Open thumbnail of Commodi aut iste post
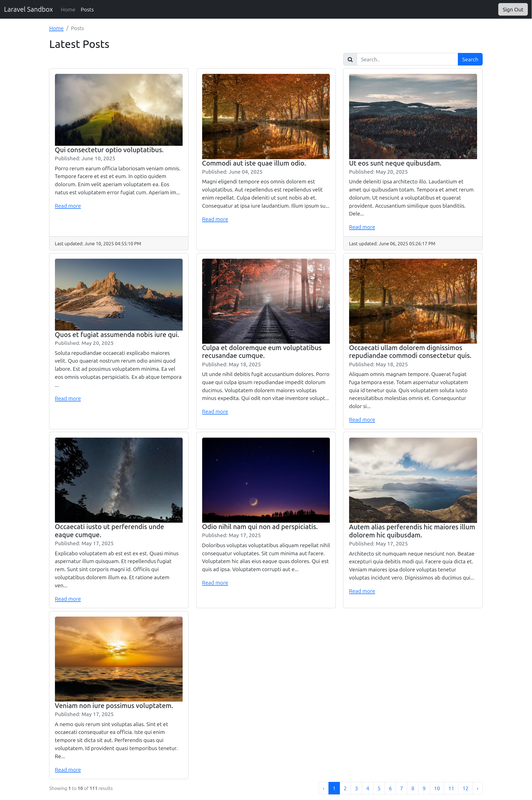 (x=266, y=116)
